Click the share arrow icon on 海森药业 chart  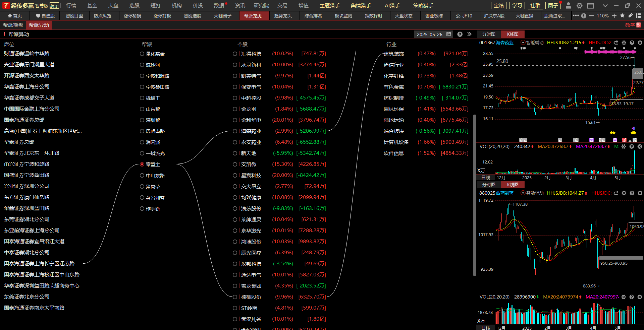616,43
